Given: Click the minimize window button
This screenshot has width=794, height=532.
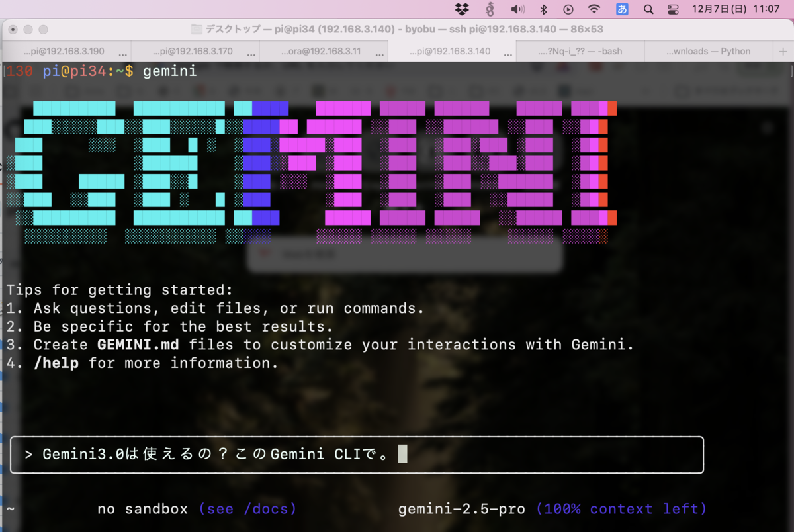Looking at the screenshot, I should [x=28, y=30].
